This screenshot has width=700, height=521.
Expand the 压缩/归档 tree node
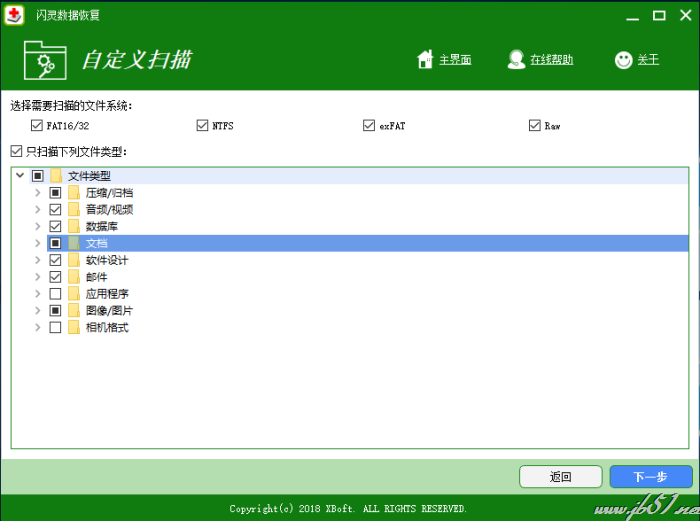click(38, 193)
